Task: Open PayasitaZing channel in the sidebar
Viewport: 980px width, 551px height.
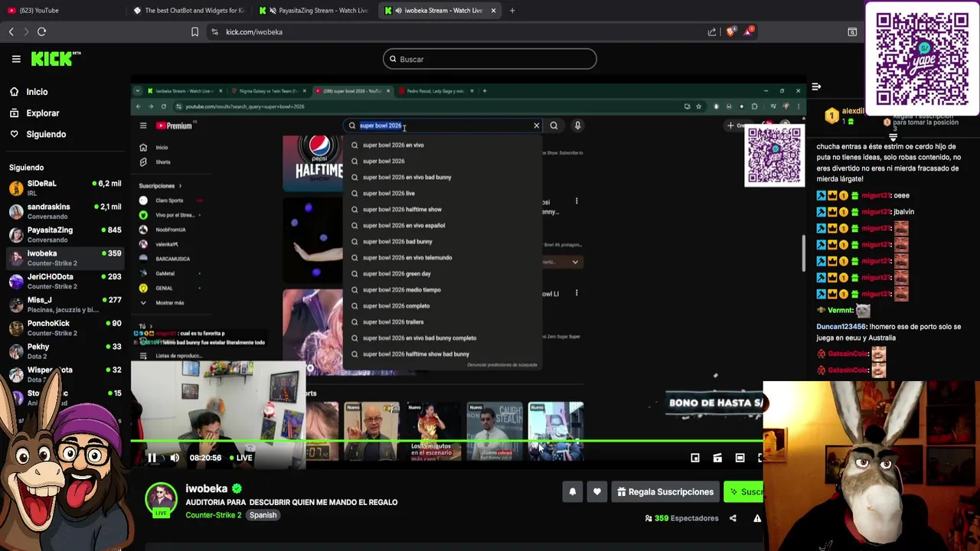Action: 64,234
